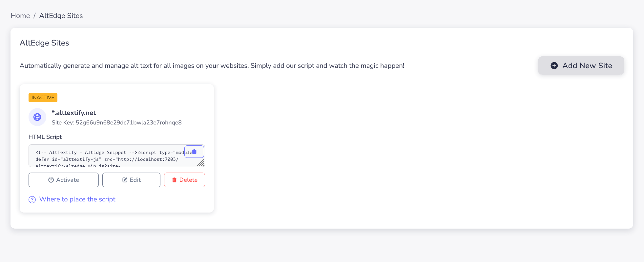644x262 pixels.
Task: Click the pencil icon in the Edit button
Action: [x=125, y=179]
